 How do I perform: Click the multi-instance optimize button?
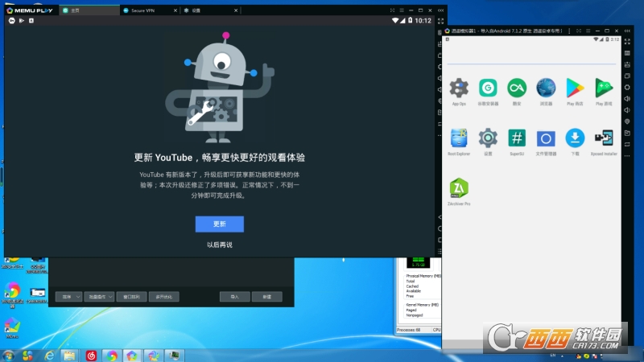click(x=164, y=297)
